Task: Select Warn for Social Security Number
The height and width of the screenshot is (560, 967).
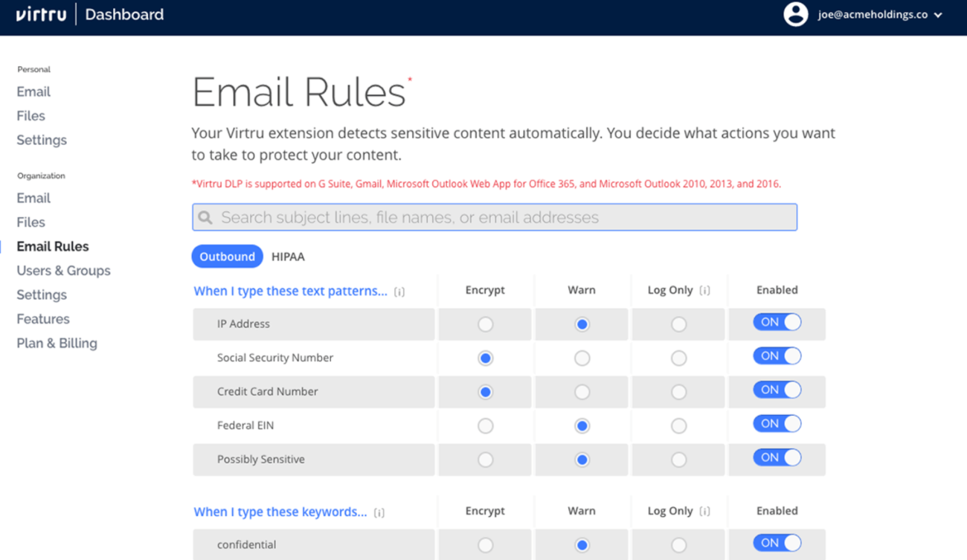Action: pos(582,358)
